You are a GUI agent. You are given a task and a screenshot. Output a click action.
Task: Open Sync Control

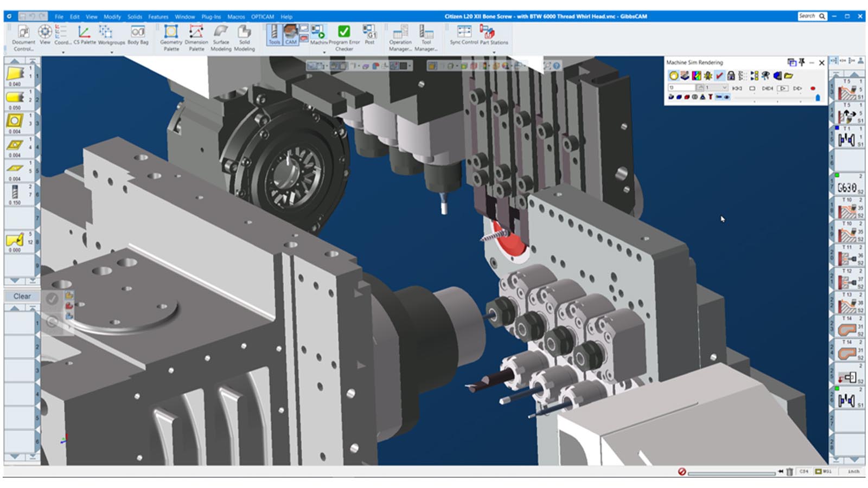point(464,35)
